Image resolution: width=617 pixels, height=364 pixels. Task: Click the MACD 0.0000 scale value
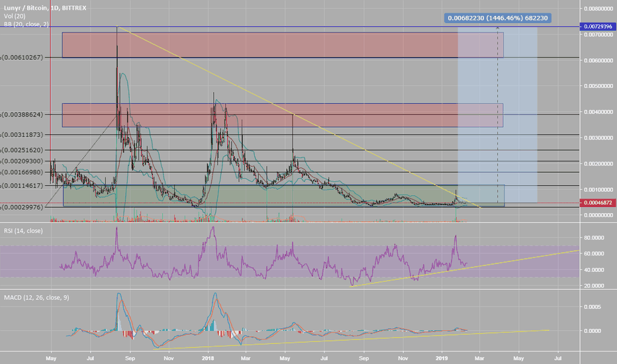tap(593, 331)
